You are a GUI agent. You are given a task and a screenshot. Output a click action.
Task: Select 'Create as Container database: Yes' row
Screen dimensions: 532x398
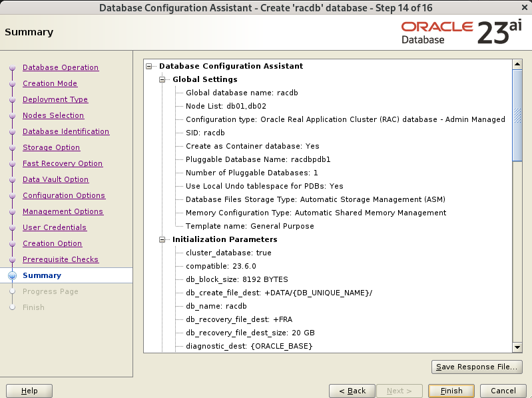[x=252, y=146]
